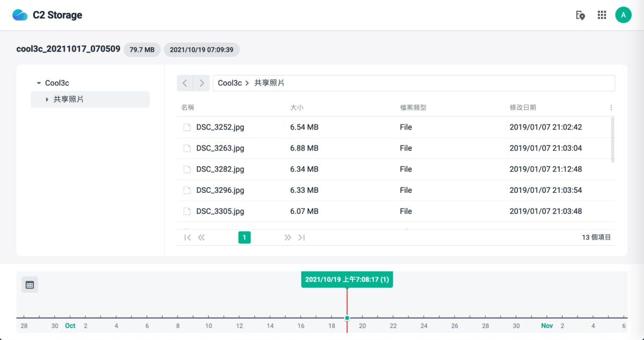Go back using the left arrow
Viewport: 644px width, 340px height.
185,83
